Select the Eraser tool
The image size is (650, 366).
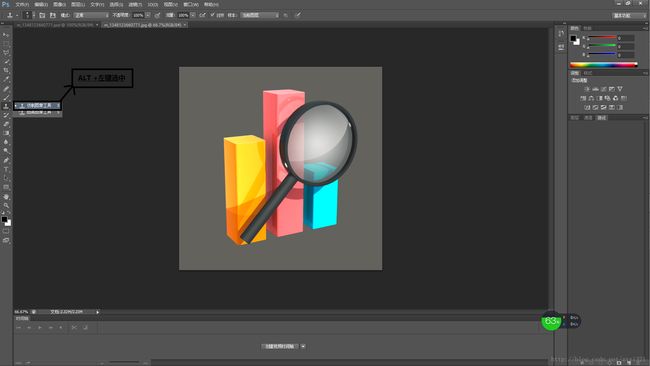(x=6, y=124)
